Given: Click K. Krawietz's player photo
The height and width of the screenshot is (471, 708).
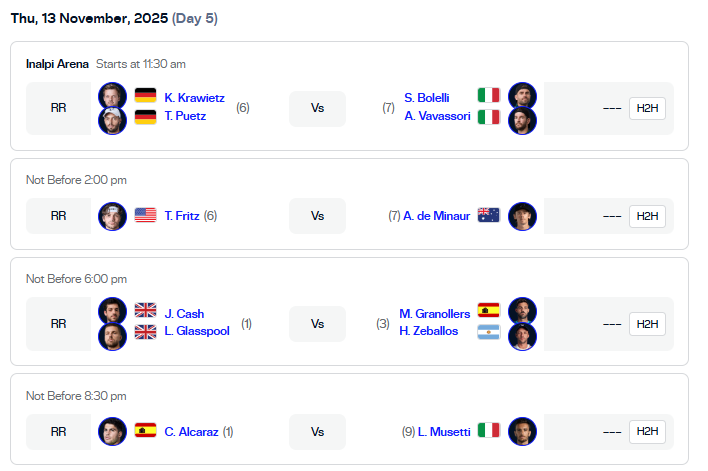Looking at the screenshot, I should coord(113,97).
